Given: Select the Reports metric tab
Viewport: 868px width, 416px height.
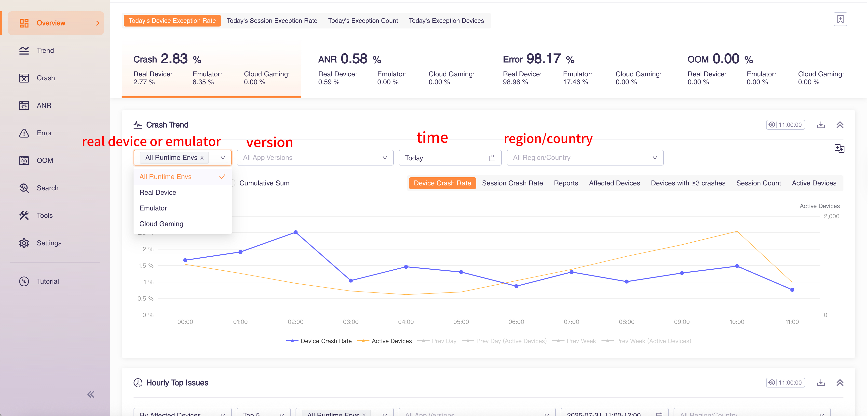Looking at the screenshot, I should (x=566, y=183).
